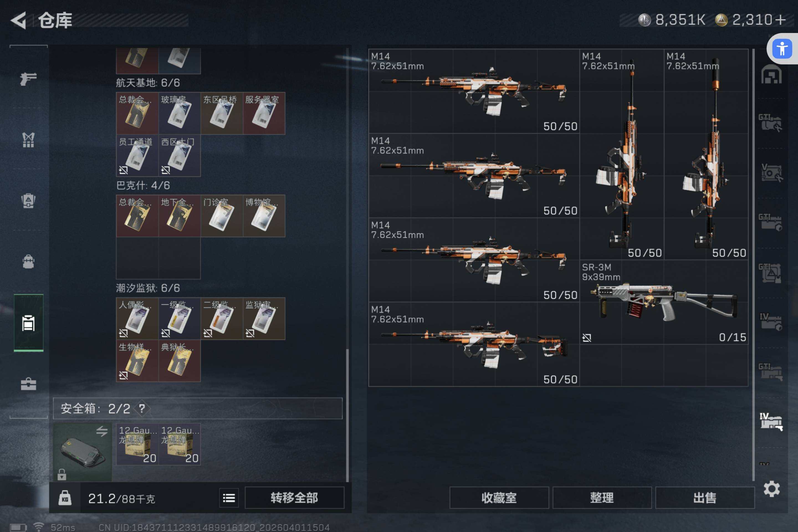Screen dimensions: 798x532
Task: Click the 转移全部 transfer all button
Action: pos(294,498)
